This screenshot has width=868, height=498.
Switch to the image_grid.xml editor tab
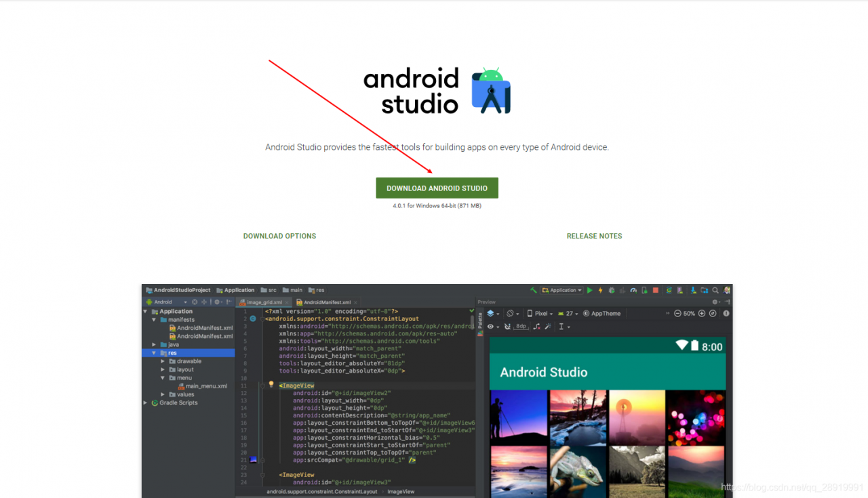[264, 302]
